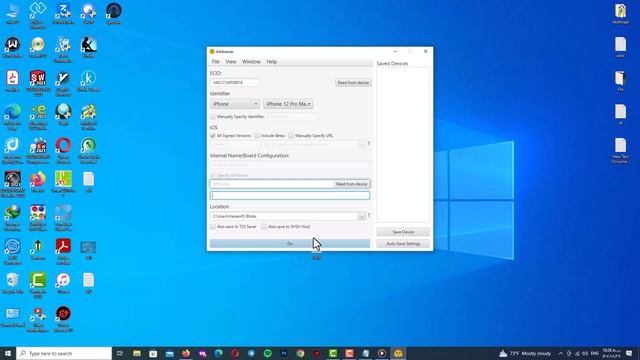
Task: Open File Explorer from the taskbar
Action: tap(137, 353)
